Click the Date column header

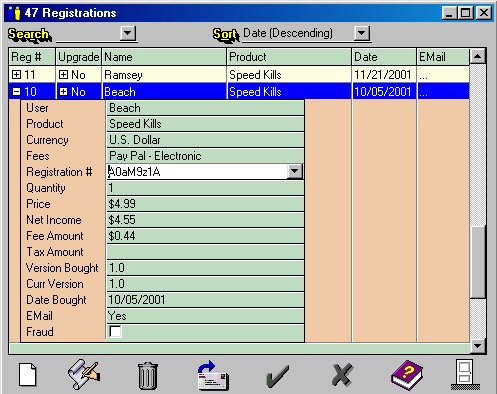click(x=384, y=57)
